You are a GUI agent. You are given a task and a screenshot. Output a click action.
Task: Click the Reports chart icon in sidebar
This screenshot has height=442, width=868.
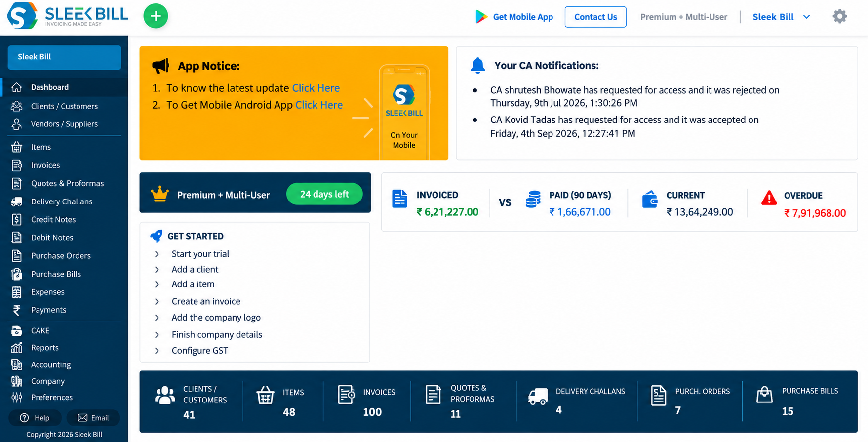17,348
